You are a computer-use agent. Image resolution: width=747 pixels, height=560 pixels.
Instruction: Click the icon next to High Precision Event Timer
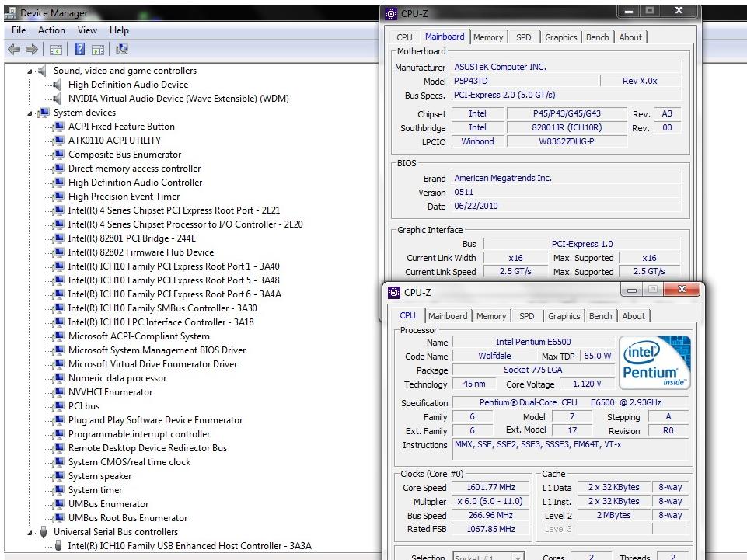click(x=59, y=197)
